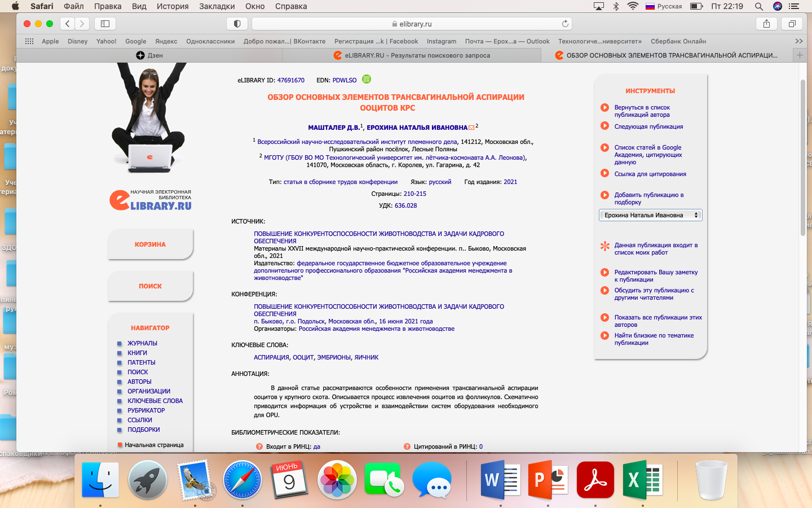
Task: Open the Facebook bookmark in favorites bar
Action: click(x=376, y=41)
